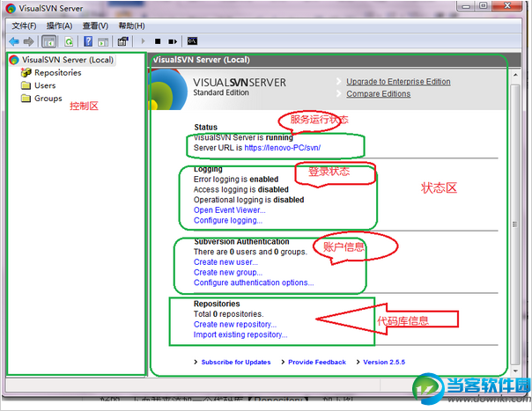532x411 pixels.
Task: Click the Users folder icon
Action: click(26, 85)
